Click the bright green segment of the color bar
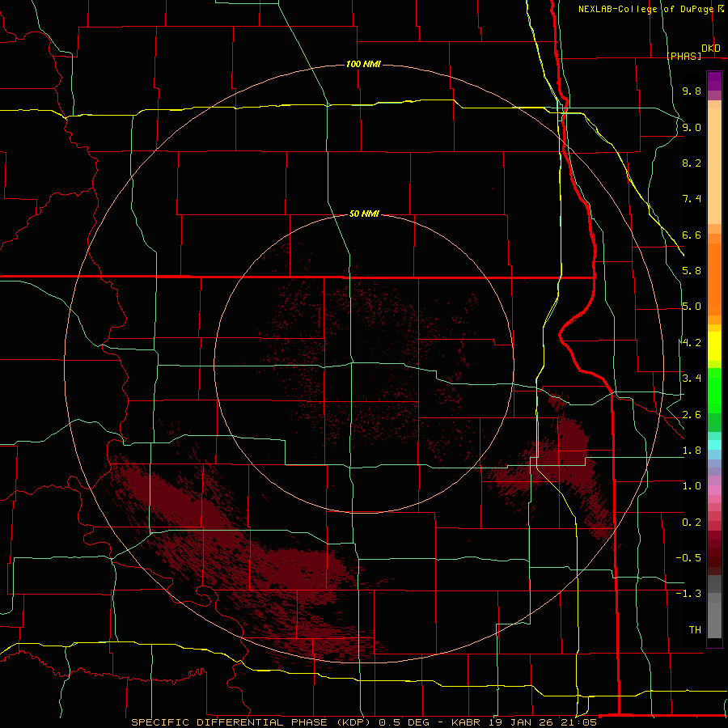 click(x=714, y=390)
